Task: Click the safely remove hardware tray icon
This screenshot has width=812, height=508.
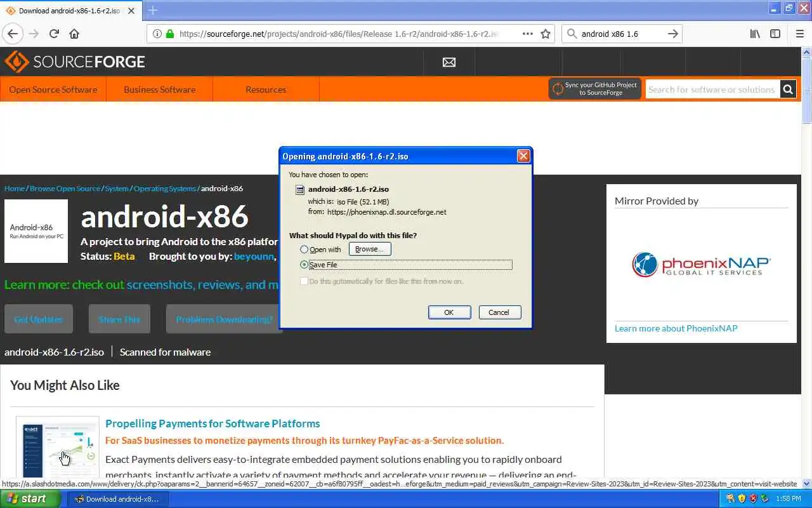Action: [x=764, y=498]
